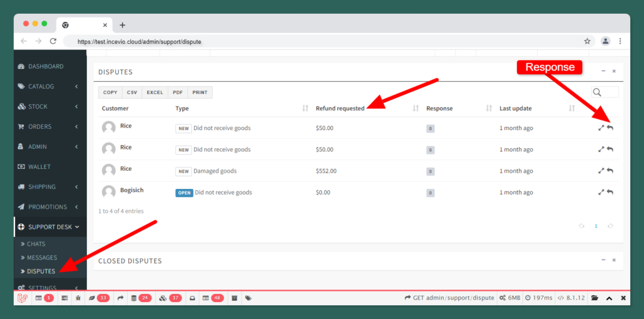The image size is (644, 319).
Task: Go to Messages under Support Desk
Action: (x=42, y=257)
